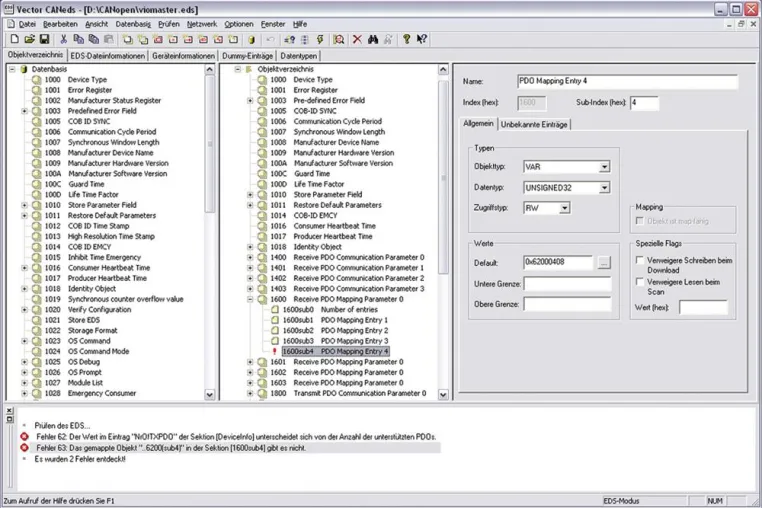Create a new file via toolbar icon
Viewport: 762px width, 508px height.
point(15,39)
